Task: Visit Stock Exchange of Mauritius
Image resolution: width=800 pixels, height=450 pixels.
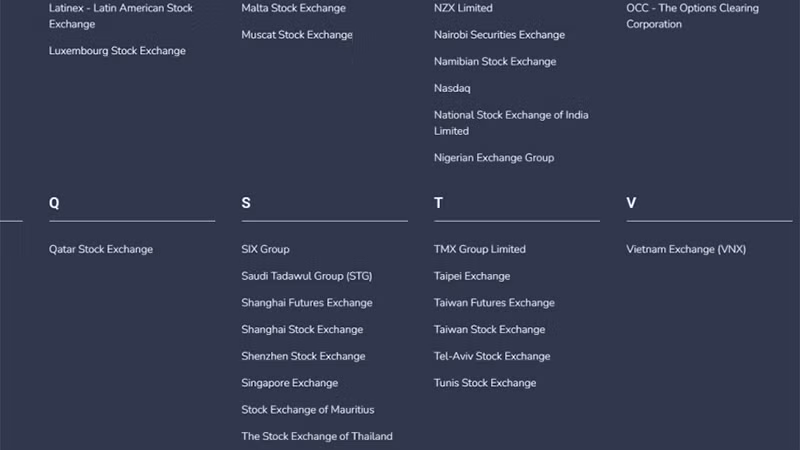Action: point(307,410)
